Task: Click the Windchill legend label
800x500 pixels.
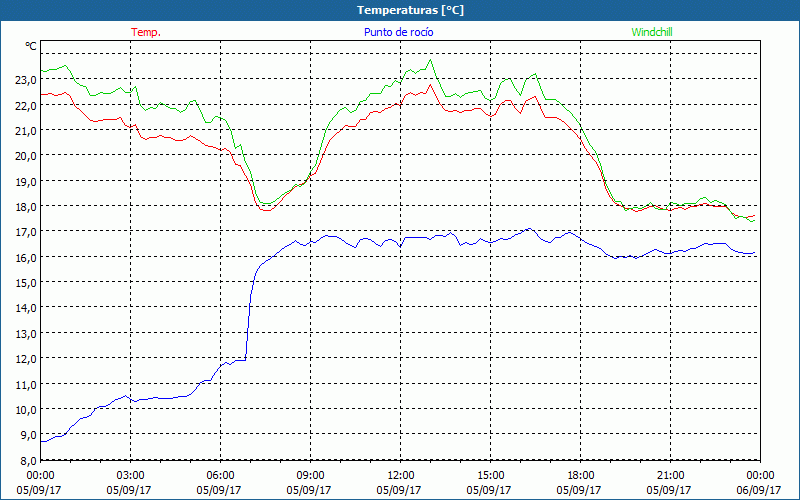Action: 652,32
